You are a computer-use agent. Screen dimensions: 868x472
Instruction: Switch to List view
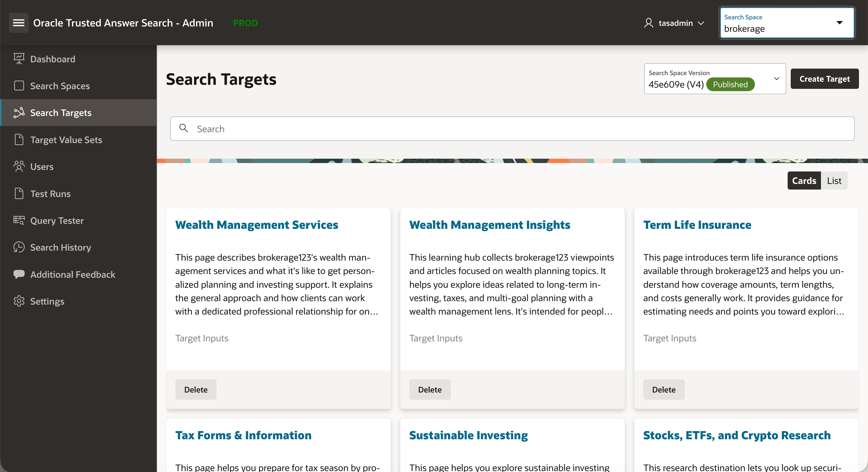click(x=834, y=181)
